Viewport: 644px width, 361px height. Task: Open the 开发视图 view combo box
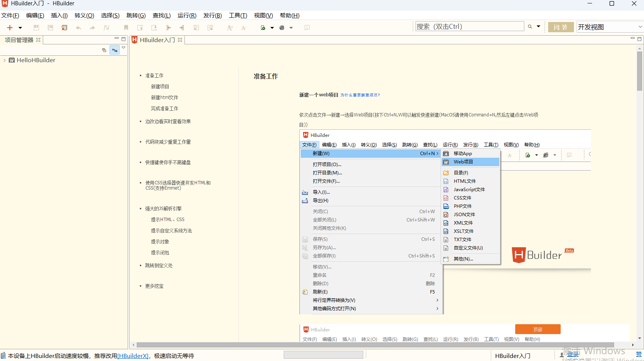(x=610, y=27)
